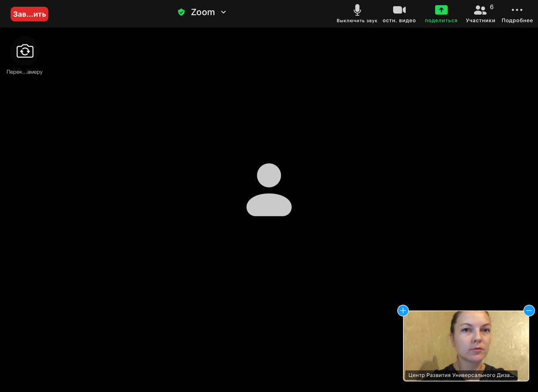Viewport: 538px width, 392px height.
Task: Mute microphone using Выключить звук
Action: point(357,14)
